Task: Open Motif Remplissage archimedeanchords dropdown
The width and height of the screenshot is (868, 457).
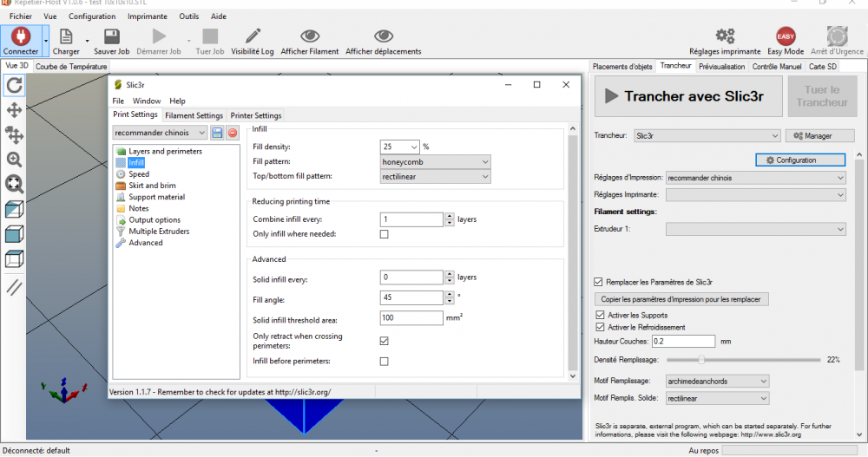Action: click(717, 382)
